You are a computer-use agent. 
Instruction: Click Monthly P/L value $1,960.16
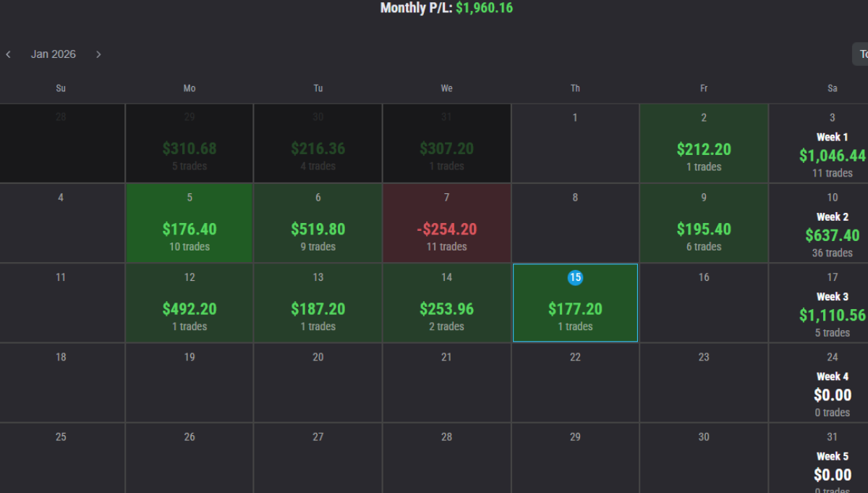[x=485, y=9]
